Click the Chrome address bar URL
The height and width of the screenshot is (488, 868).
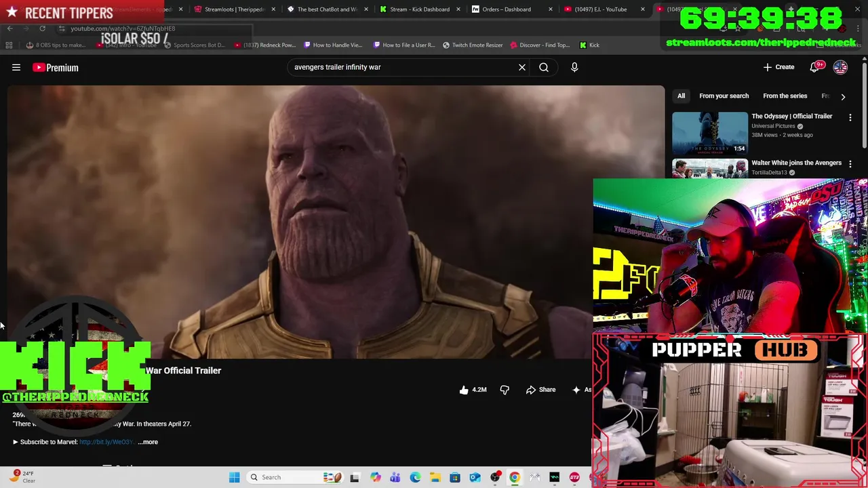click(123, 28)
